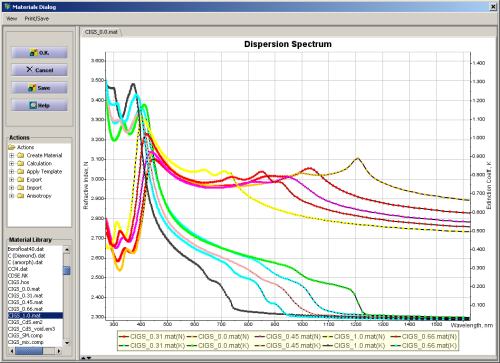Expand the Anisotropy node
The image size is (500, 363).
(12, 196)
